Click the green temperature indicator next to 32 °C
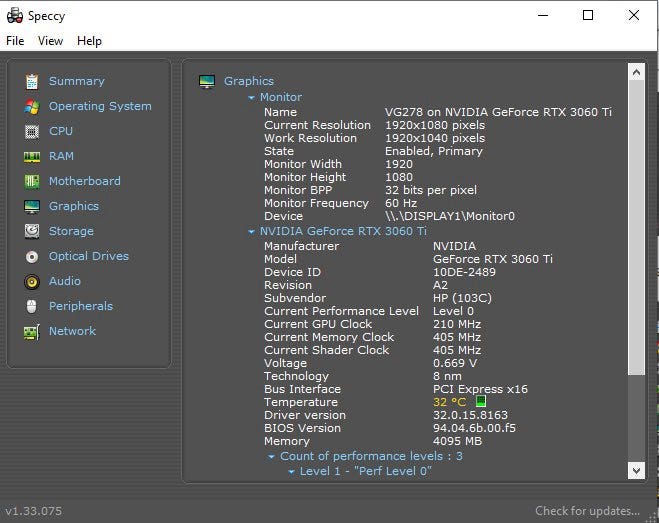 [x=480, y=402]
